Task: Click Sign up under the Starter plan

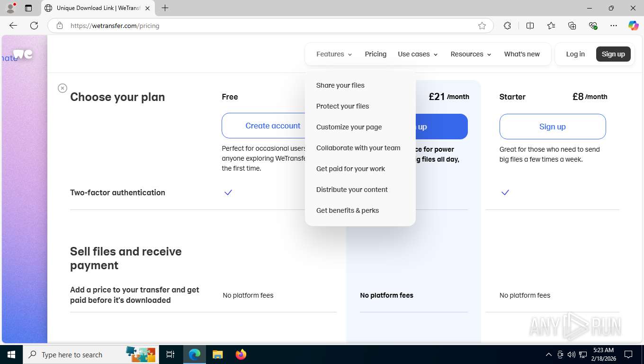Action: 553,127
